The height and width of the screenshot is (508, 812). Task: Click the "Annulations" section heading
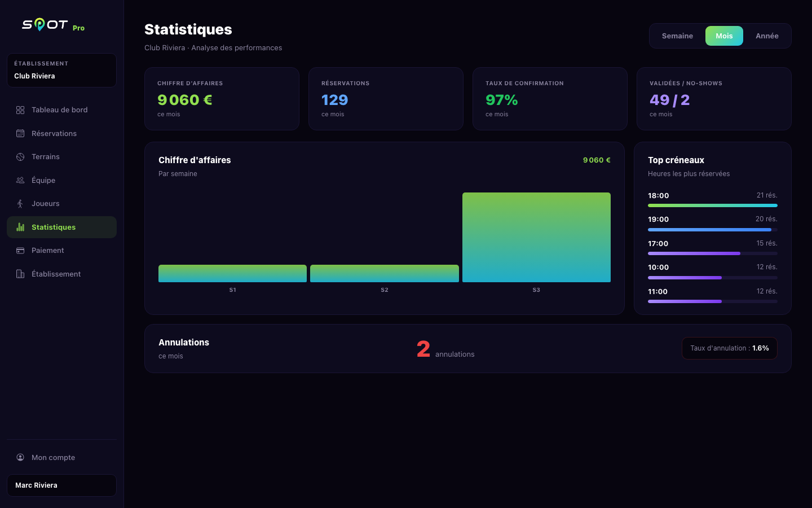click(184, 343)
